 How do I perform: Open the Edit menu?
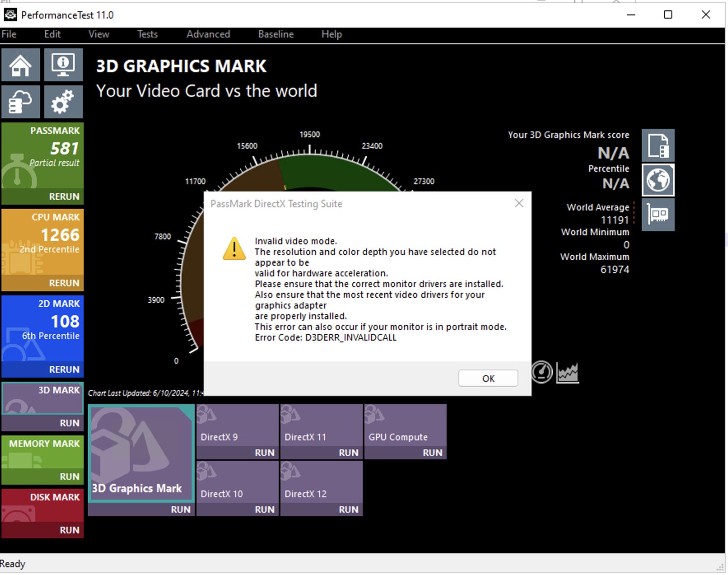(x=52, y=34)
